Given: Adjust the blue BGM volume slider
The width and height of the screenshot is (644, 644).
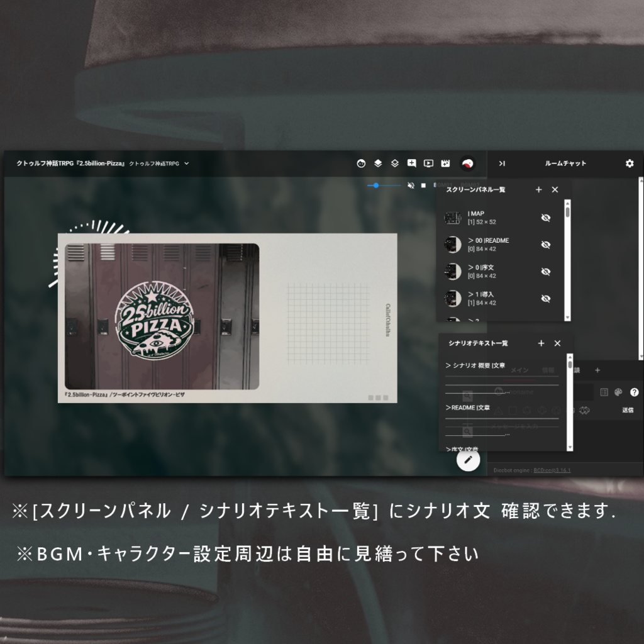Looking at the screenshot, I should click(x=376, y=185).
